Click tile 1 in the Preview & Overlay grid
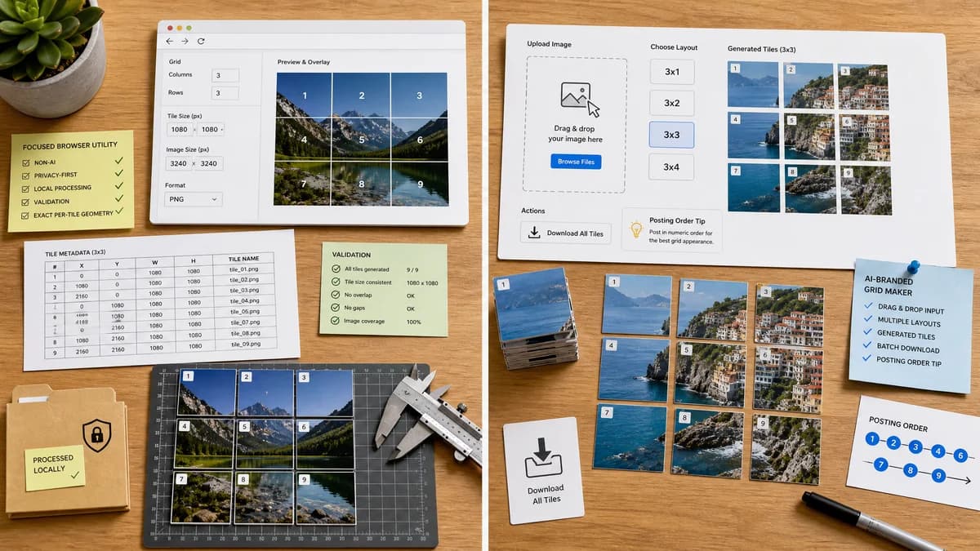 tap(304, 96)
